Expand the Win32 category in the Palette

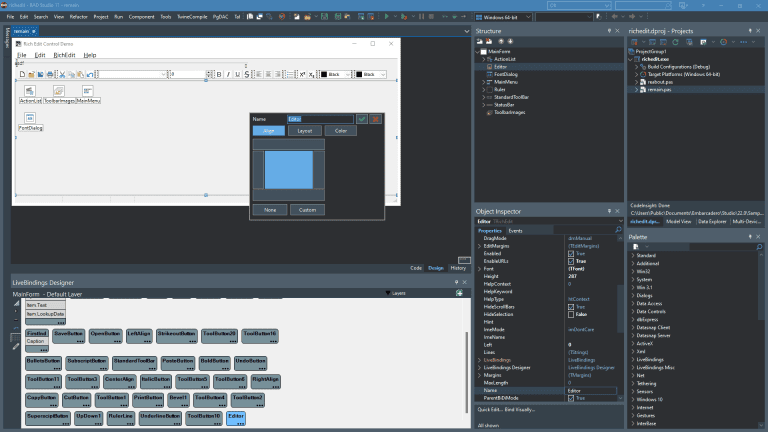[633, 271]
